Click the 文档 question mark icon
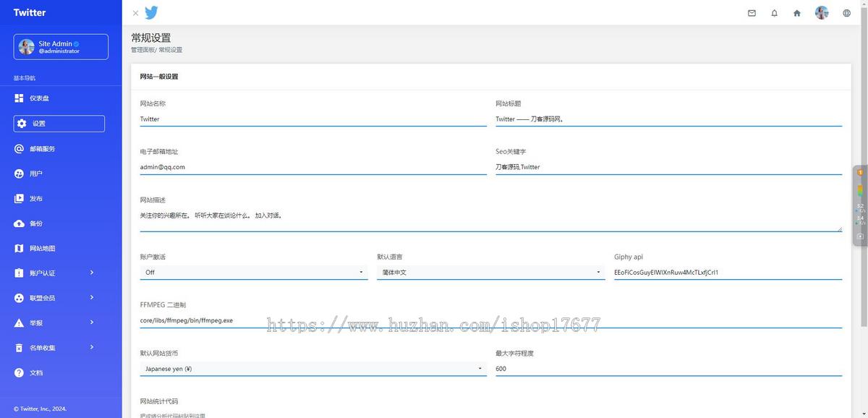This screenshot has height=418, width=868. coord(20,372)
